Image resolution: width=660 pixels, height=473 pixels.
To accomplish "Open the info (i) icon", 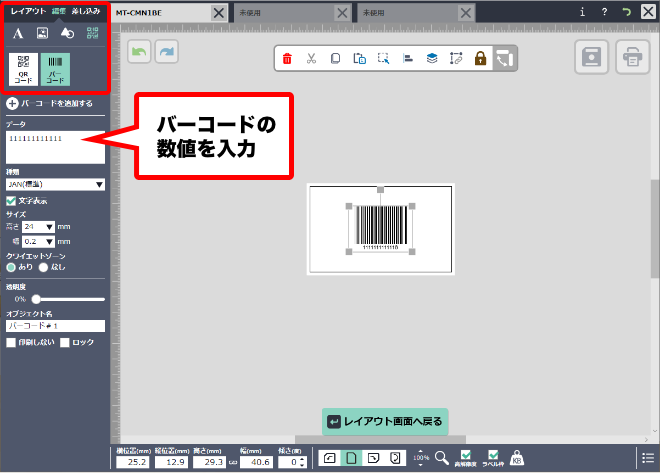I will pos(582,12).
